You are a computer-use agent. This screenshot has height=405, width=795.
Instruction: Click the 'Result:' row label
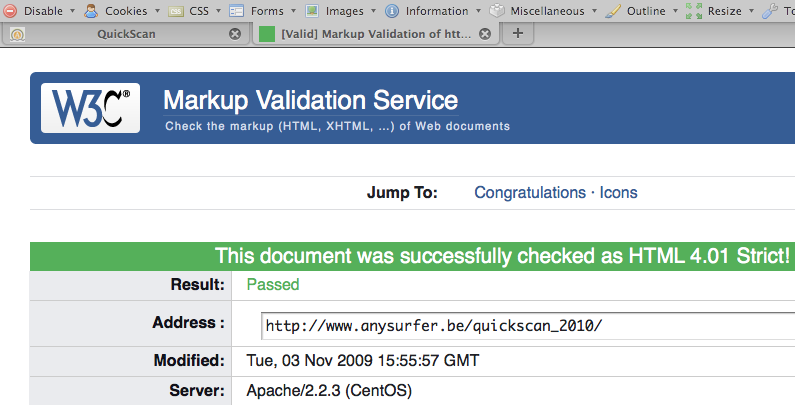pyautogui.click(x=197, y=285)
